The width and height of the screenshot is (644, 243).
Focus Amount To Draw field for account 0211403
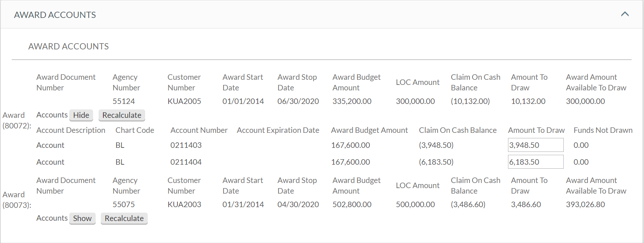click(x=535, y=145)
